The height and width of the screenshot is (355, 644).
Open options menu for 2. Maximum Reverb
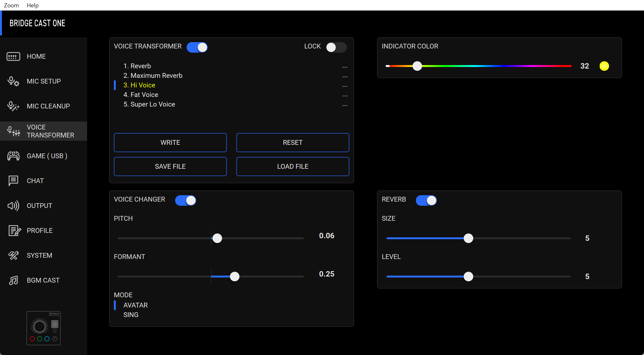[345, 77]
